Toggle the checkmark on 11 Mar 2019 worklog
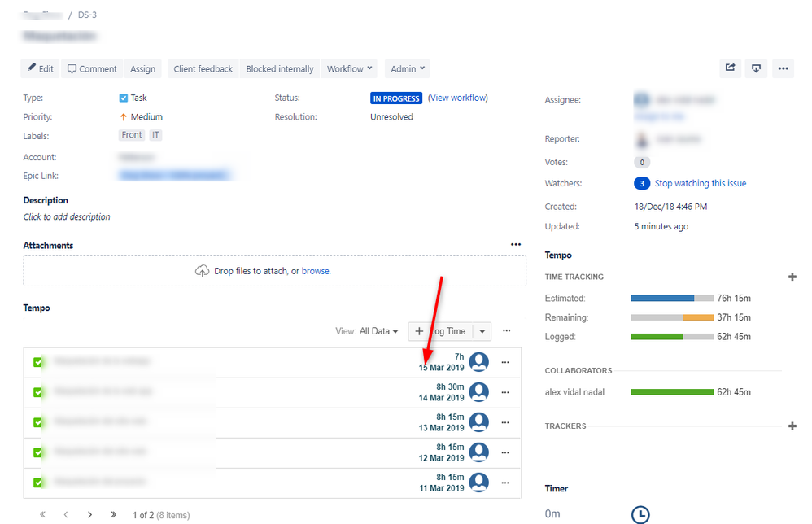The height and width of the screenshot is (524, 812). pyautogui.click(x=37, y=483)
